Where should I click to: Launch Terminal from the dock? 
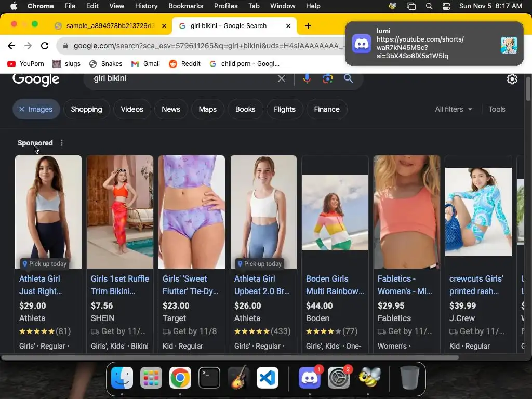tap(209, 378)
